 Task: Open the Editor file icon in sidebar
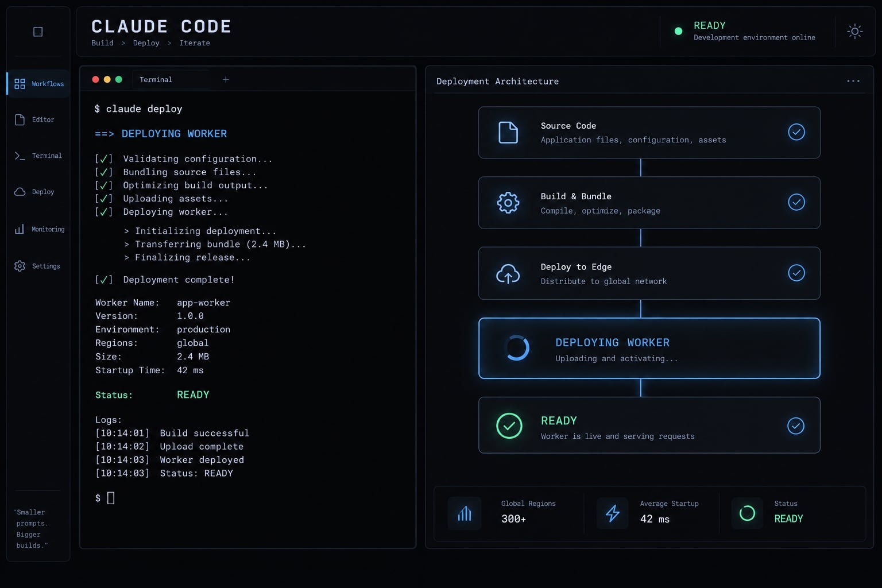(x=20, y=119)
